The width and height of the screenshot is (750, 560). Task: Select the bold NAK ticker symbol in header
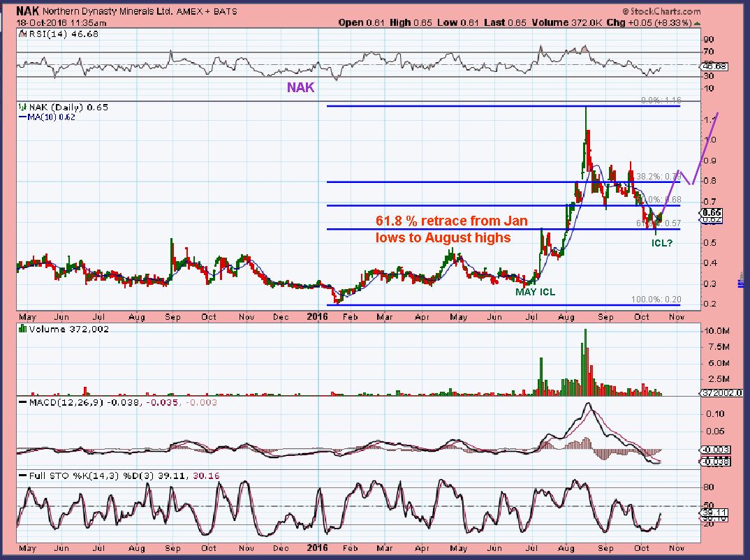tap(28, 11)
